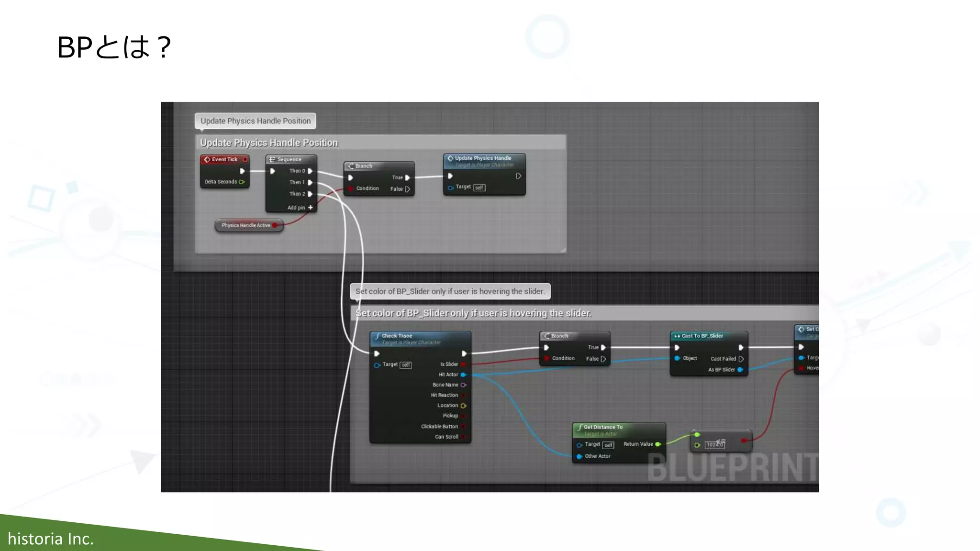Click the Condition pin on upper Branch

[x=351, y=188]
